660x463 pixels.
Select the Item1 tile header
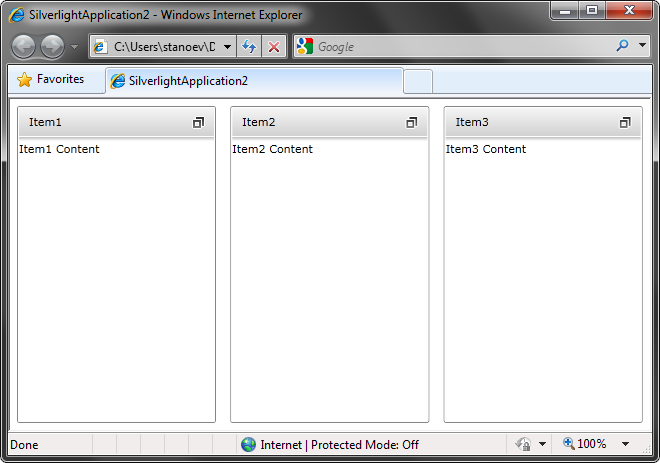point(116,122)
